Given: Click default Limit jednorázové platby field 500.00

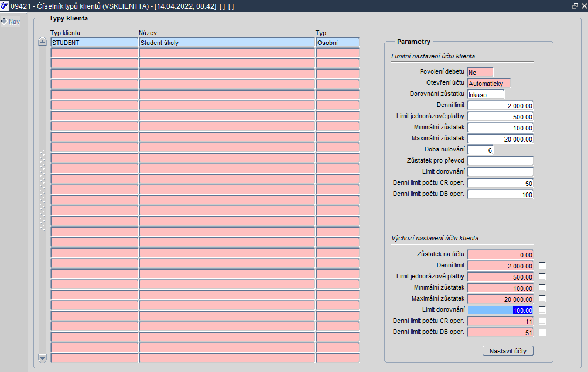Looking at the screenshot, I should pos(500,277).
